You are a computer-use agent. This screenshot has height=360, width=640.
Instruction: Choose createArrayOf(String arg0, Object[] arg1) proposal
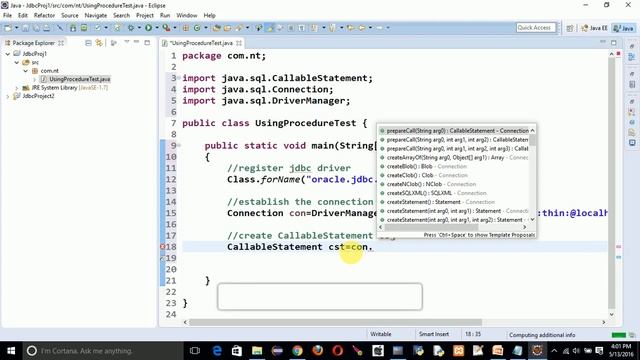[454, 158]
